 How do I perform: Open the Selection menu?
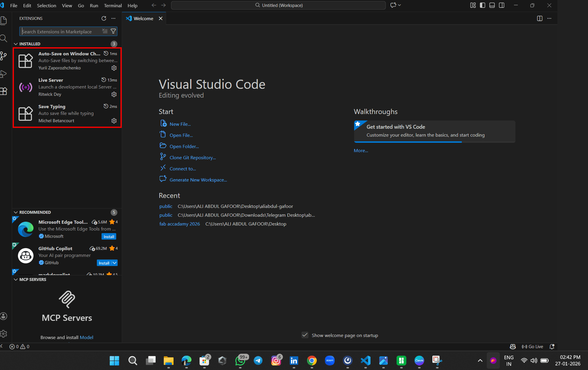[47, 6]
